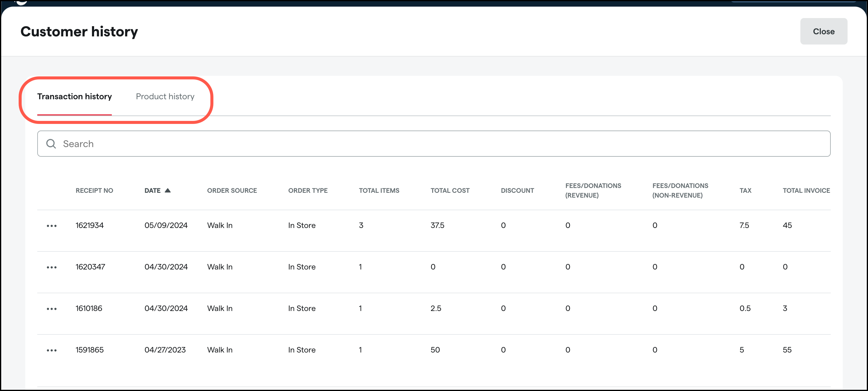
Task: Click total invoice 55
Action: [x=787, y=349]
